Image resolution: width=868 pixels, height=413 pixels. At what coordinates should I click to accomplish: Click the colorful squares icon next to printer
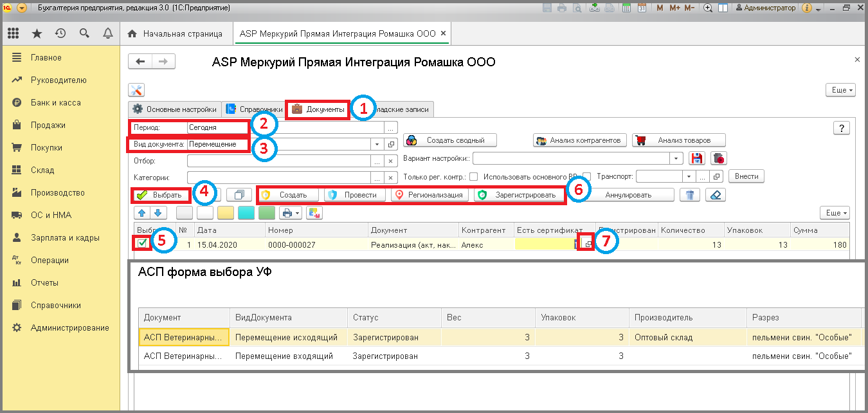[x=314, y=212]
